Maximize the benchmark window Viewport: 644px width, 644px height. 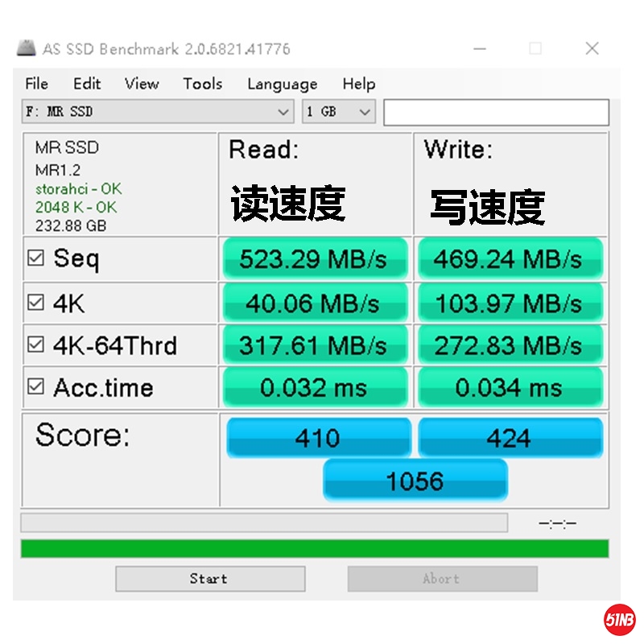click(535, 49)
